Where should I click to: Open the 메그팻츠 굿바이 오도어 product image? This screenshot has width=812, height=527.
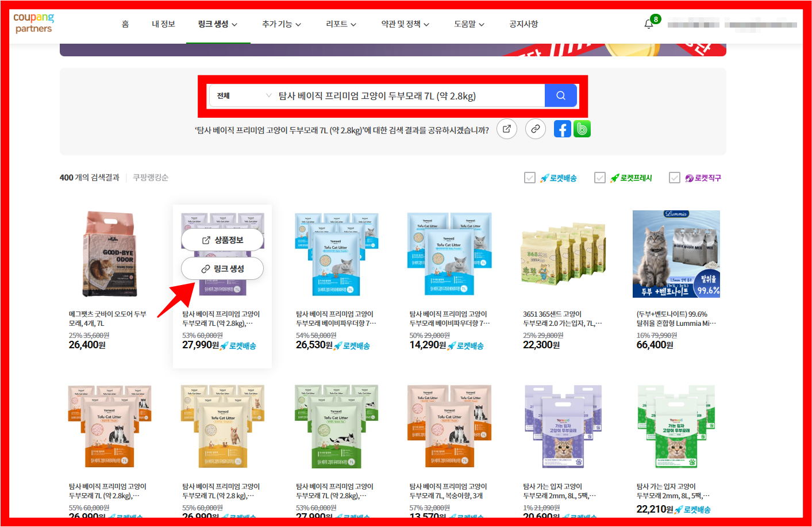[x=109, y=254]
